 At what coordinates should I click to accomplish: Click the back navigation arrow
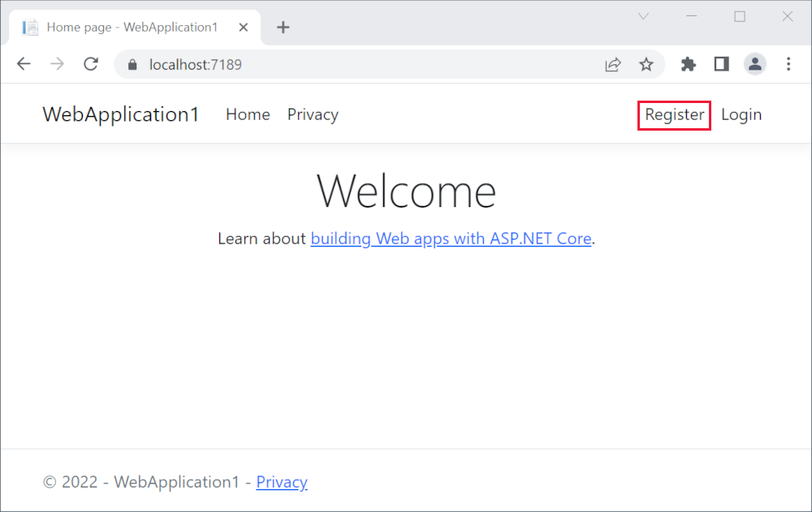[24, 64]
